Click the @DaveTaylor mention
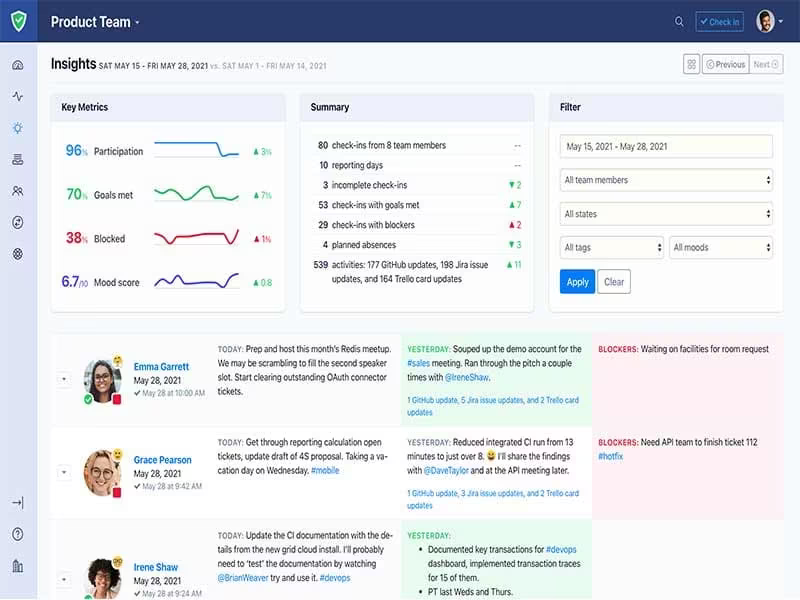Screen dimensions: 800x600 446,470
